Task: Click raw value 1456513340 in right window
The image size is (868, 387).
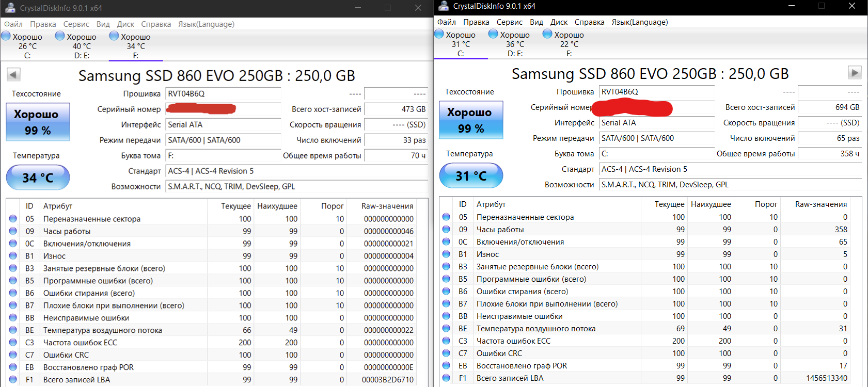Action: click(x=827, y=378)
